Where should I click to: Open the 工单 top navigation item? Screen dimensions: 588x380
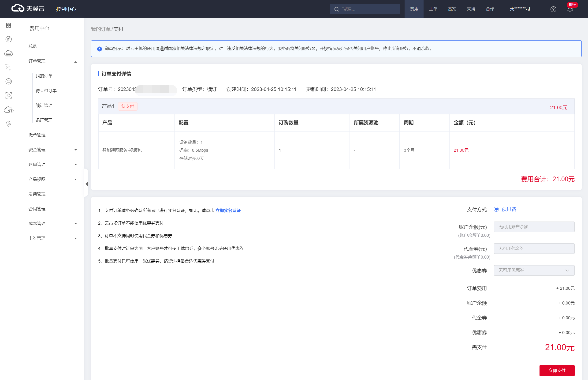433,9
